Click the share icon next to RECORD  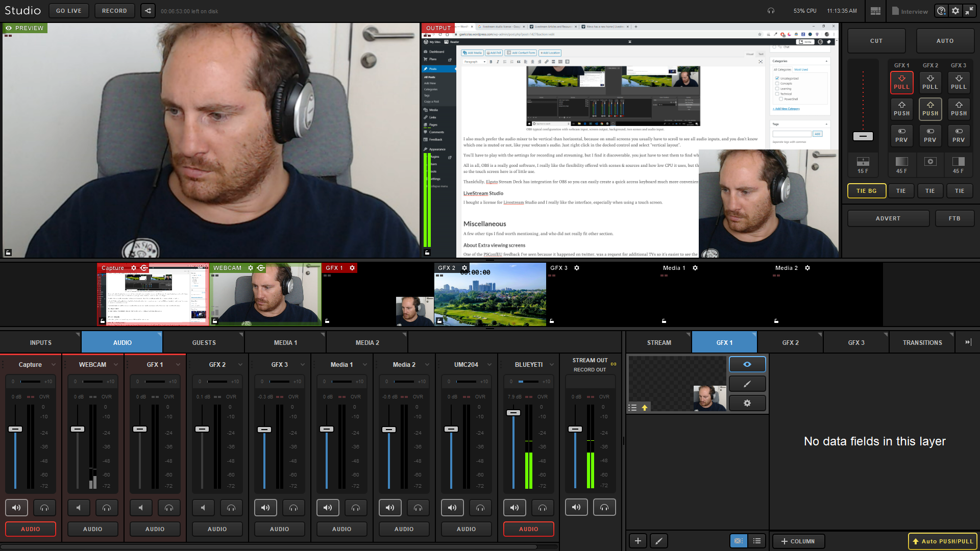[148, 11]
